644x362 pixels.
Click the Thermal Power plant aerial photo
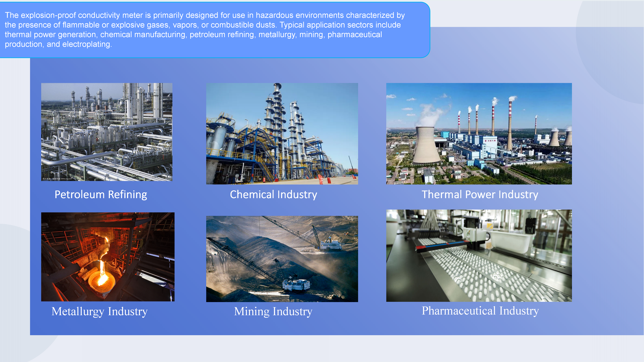479,133
